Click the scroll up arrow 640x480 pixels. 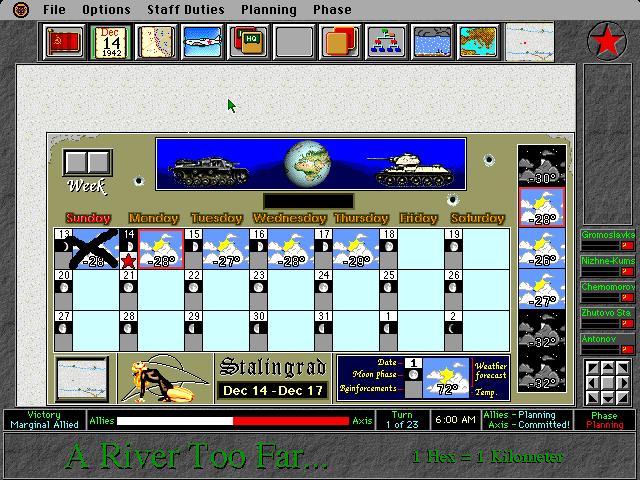pyautogui.click(x=608, y=368)
